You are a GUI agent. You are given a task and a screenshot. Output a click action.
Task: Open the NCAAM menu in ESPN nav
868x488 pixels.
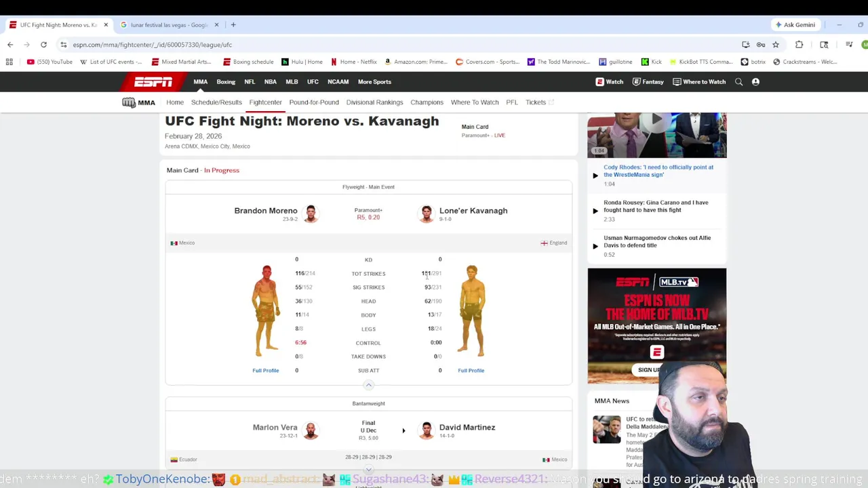338,82
